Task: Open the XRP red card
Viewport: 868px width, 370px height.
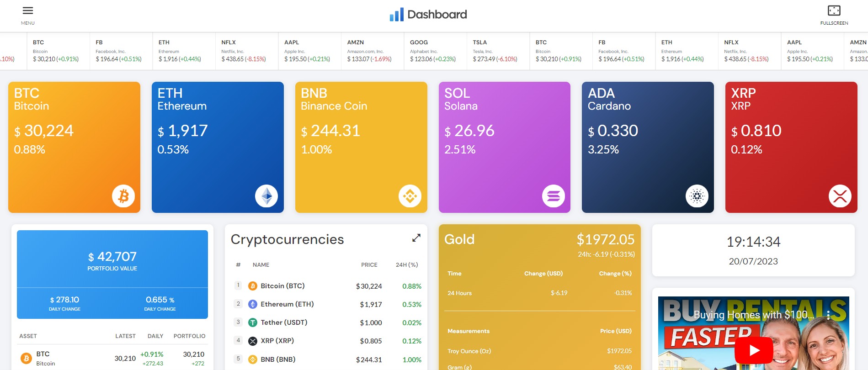Action: tap(791, 147)
